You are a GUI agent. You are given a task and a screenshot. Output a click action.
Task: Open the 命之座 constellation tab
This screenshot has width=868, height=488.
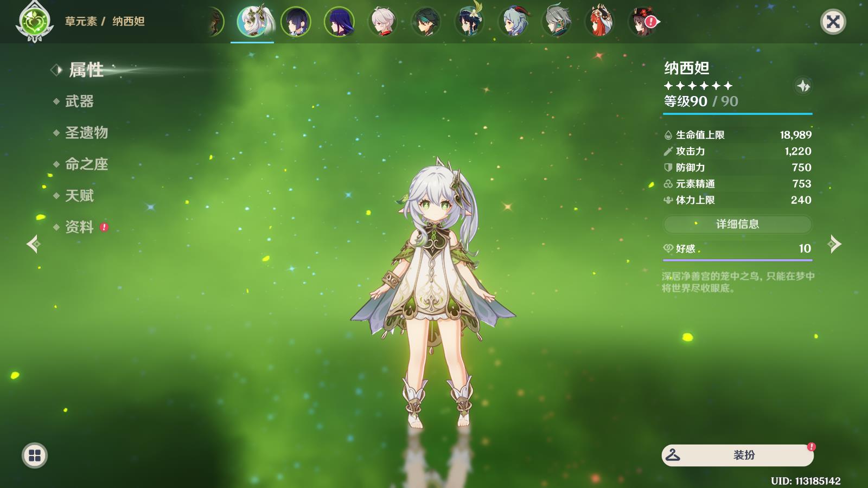coord(87,164)
